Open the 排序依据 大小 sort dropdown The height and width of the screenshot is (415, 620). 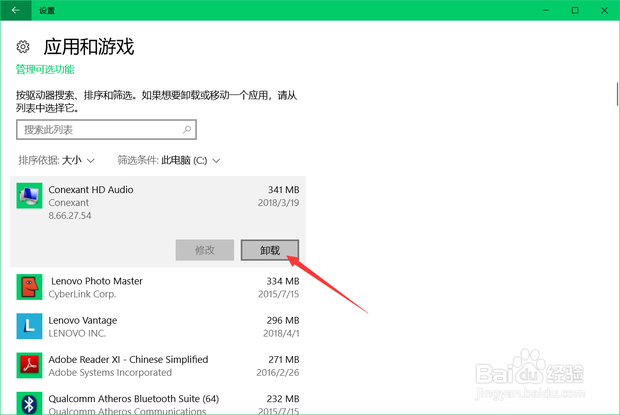pos(57,160)
